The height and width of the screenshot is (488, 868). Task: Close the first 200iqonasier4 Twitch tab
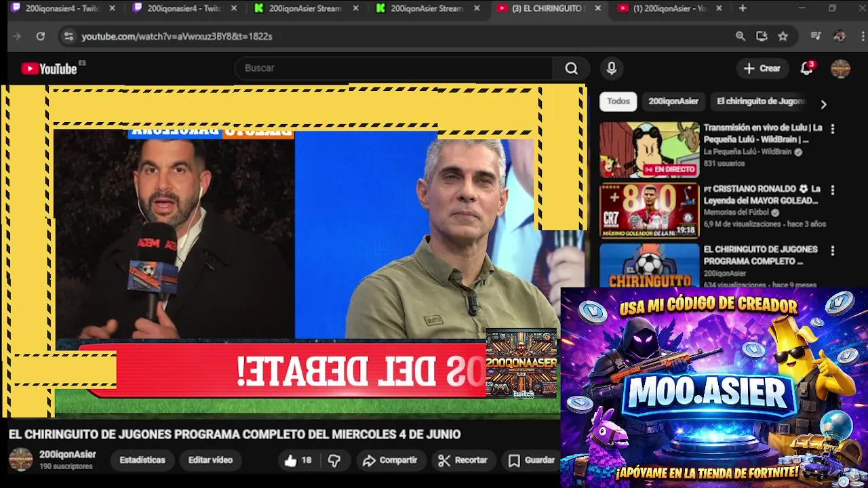point(112,8)
